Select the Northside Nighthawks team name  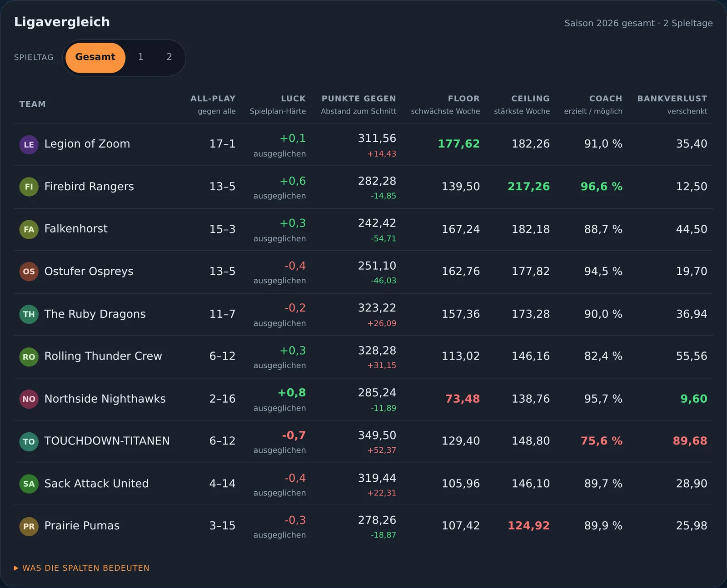coord(105,399)
